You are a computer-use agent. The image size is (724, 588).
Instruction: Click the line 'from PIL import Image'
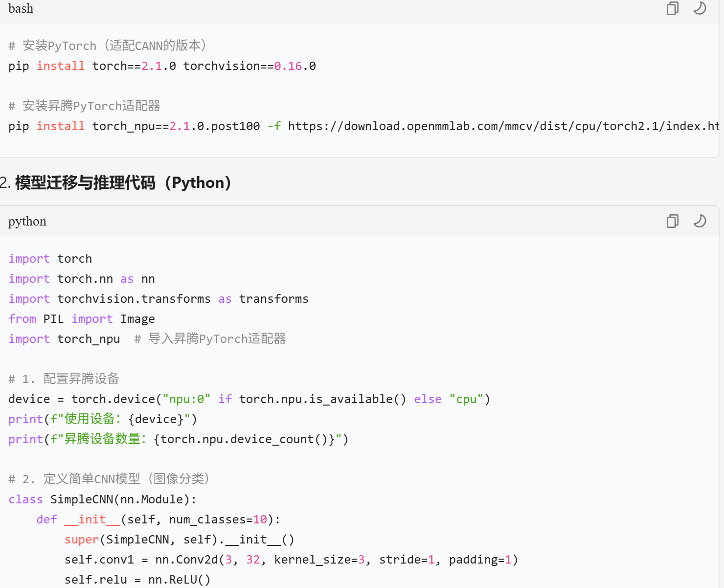pos(82,319)
